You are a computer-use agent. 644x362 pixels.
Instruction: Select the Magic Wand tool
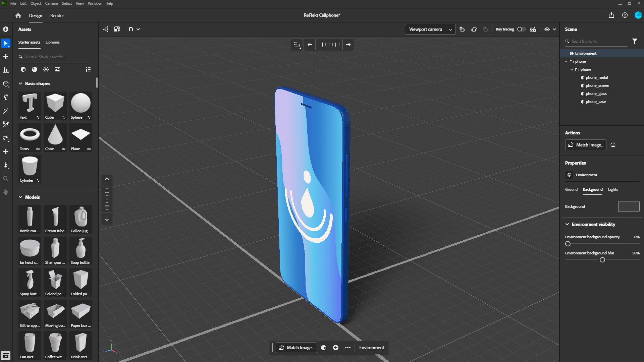pos(6,111)
